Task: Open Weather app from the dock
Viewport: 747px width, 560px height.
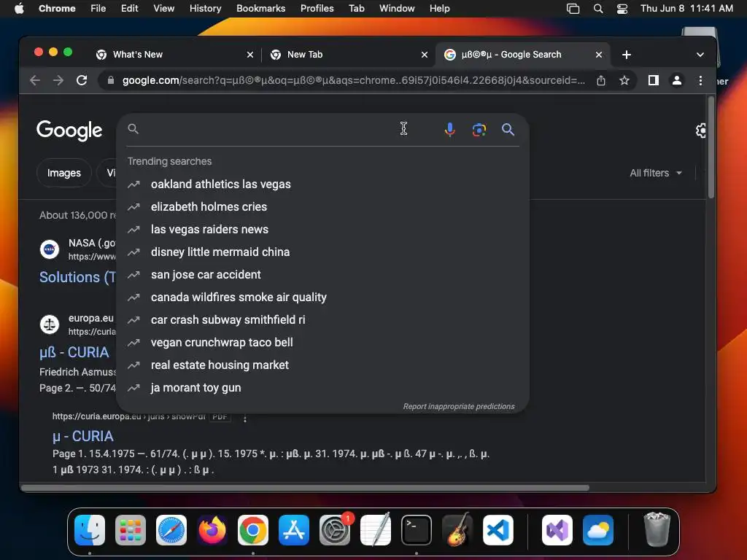Action: coord(598,529)
